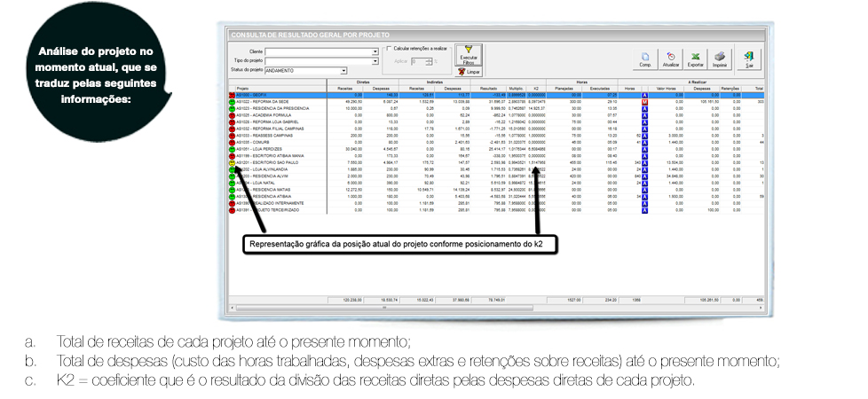
Task: Click the Aplicar percentage spinner
Action: [x=429, y=61]
